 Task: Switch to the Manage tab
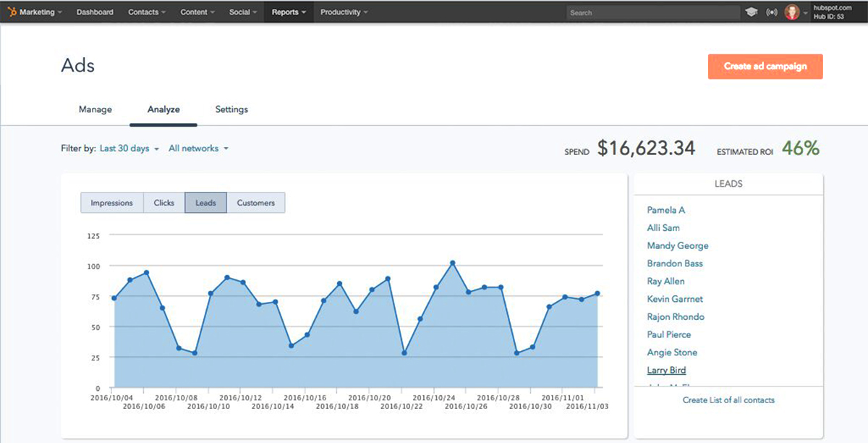(95, 109)
